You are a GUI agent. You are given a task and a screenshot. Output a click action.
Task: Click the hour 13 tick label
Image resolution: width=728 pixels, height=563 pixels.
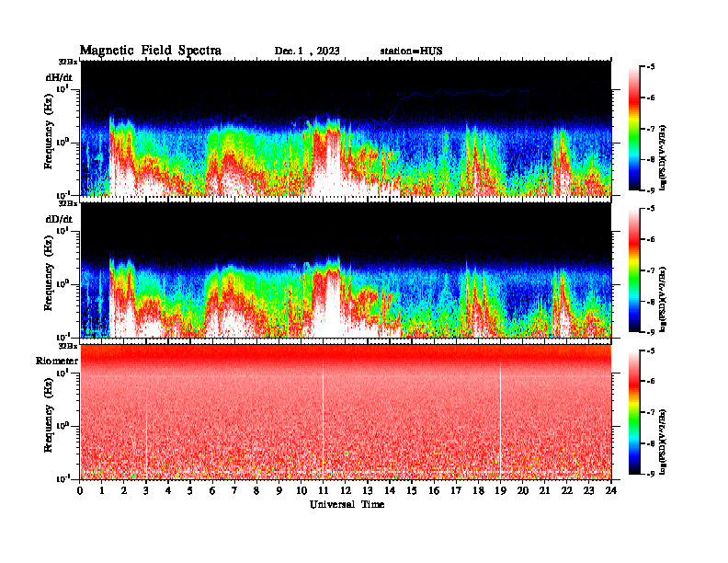368,490
